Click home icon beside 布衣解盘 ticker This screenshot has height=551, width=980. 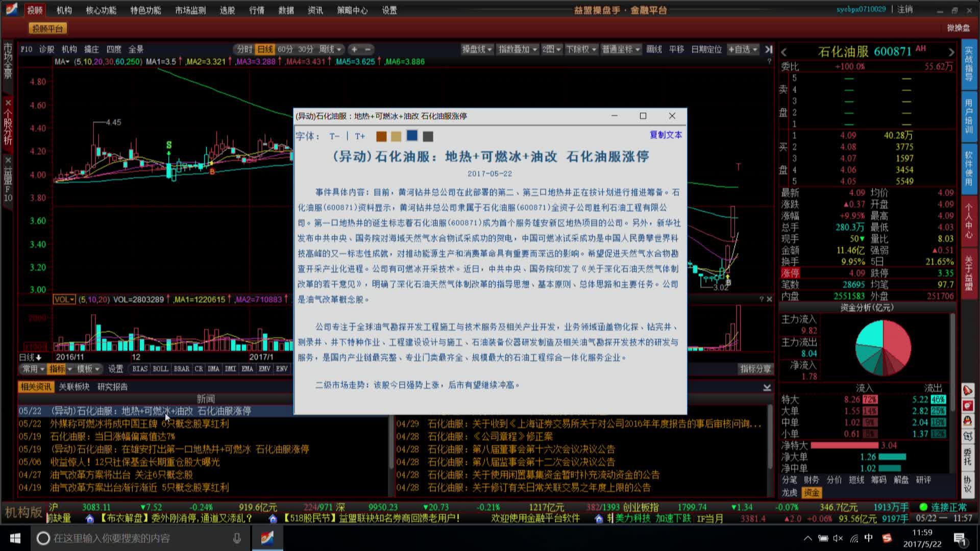(x=90, y=519)
